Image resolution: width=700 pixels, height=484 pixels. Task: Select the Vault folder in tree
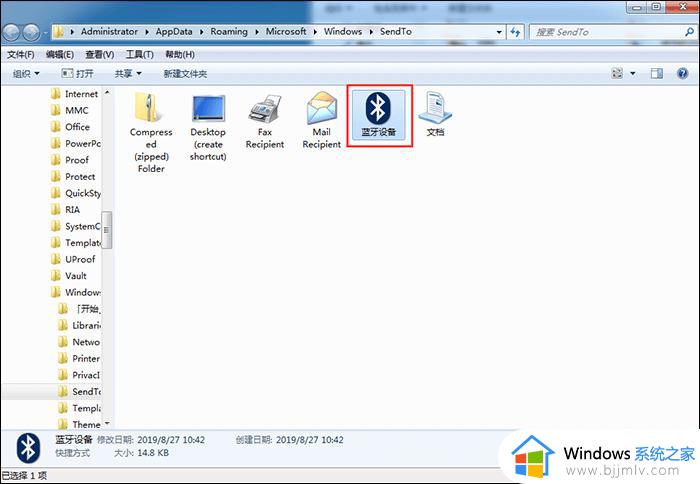(x=69, y=275)
